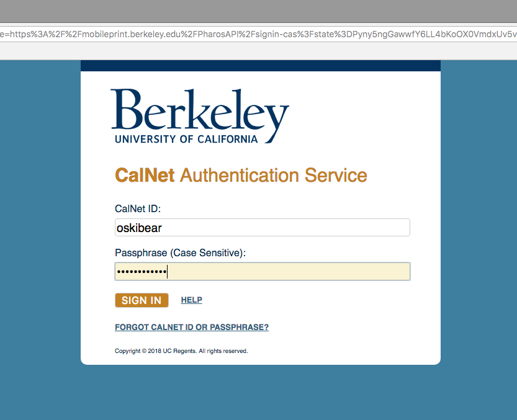Image resolution: width=517 pixels, height=420 pixels.
Task: Click the oskibear text in ID field
Action: (x=139, y=228)
